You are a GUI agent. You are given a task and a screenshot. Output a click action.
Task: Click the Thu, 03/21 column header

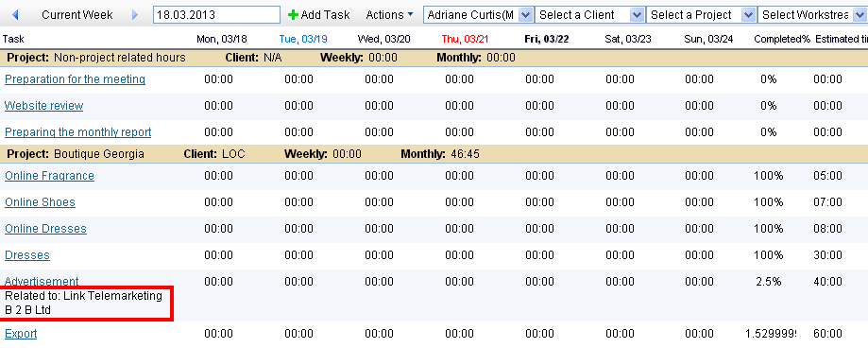(x=466, y=40)
